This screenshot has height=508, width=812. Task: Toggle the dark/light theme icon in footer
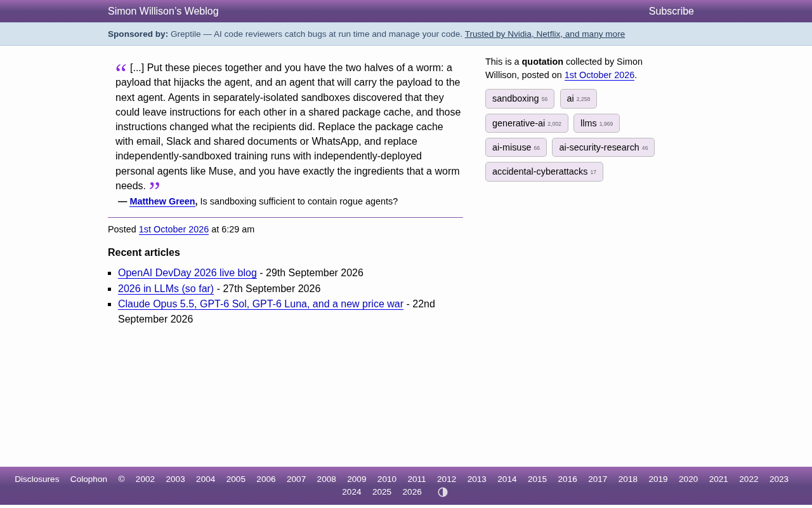(443, 492)
